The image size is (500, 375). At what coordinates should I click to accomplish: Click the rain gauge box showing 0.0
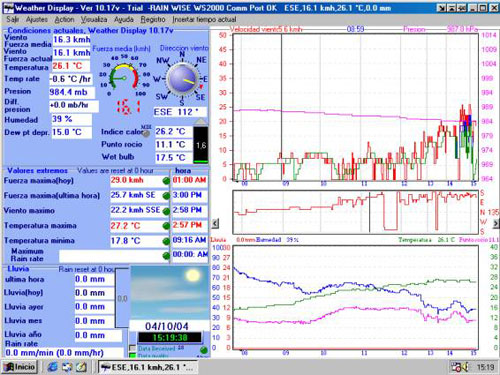[x=122, y=298]
